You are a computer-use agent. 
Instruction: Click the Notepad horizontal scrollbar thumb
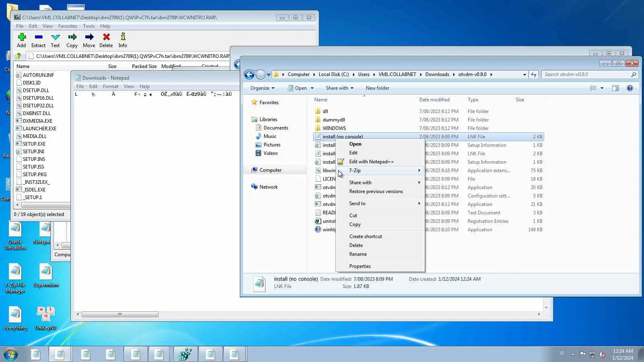tap(120, 314)
